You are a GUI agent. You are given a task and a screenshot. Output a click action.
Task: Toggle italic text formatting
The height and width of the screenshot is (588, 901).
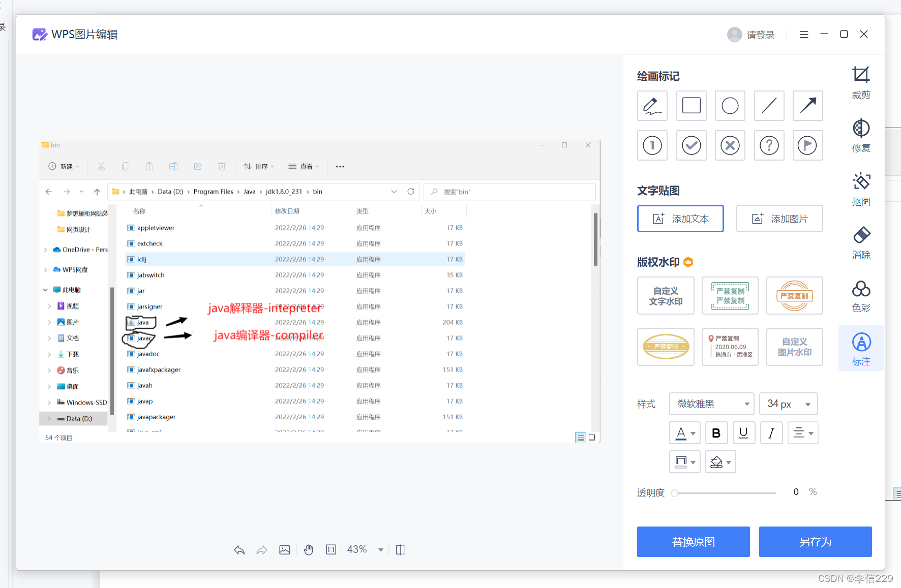[x=771, y=433]
